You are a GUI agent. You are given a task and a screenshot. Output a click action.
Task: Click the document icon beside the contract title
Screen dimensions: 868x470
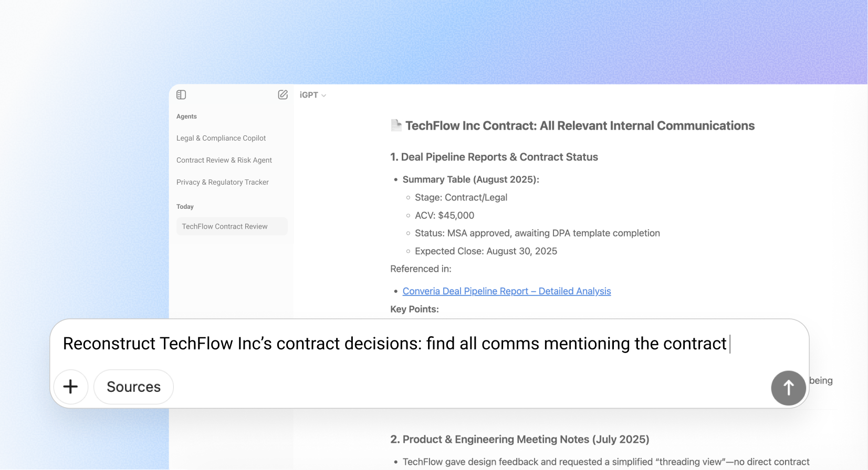pyautogui.click(x=395, y=125)
